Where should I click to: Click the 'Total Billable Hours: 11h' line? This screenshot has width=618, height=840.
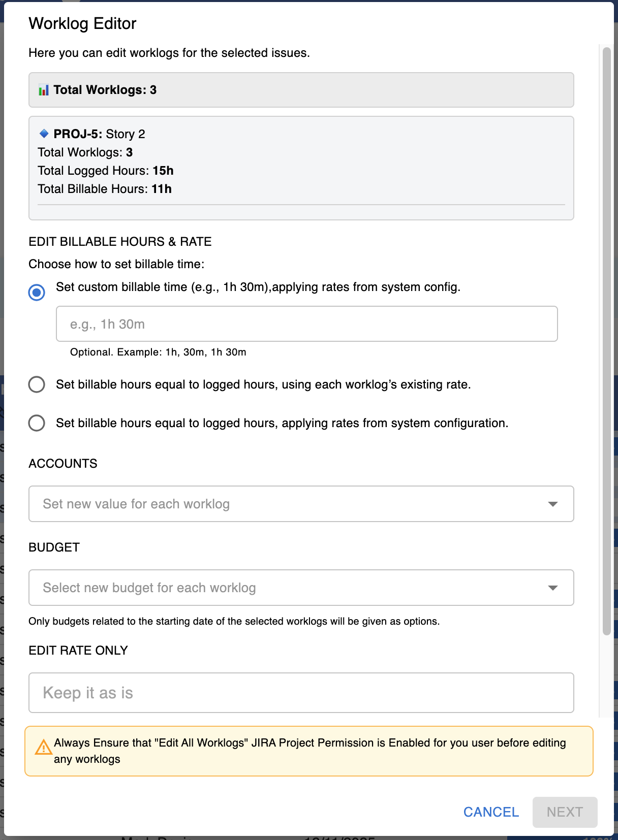pos(105,189)
